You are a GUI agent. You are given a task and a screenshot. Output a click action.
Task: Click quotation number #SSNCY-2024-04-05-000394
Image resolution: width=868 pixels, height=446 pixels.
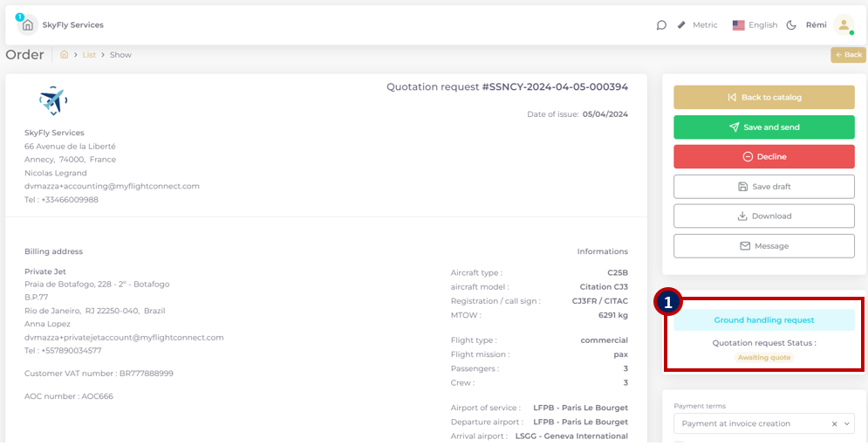[555, 87]
